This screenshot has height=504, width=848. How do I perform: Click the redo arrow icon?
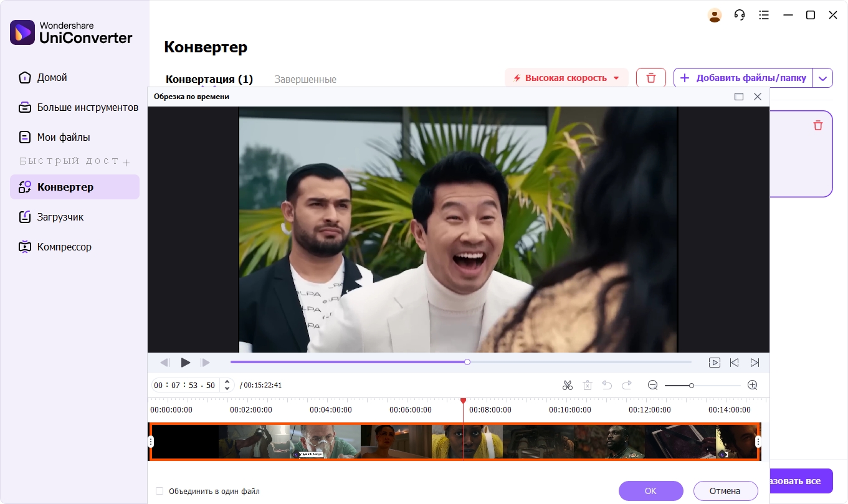[627, 385]
